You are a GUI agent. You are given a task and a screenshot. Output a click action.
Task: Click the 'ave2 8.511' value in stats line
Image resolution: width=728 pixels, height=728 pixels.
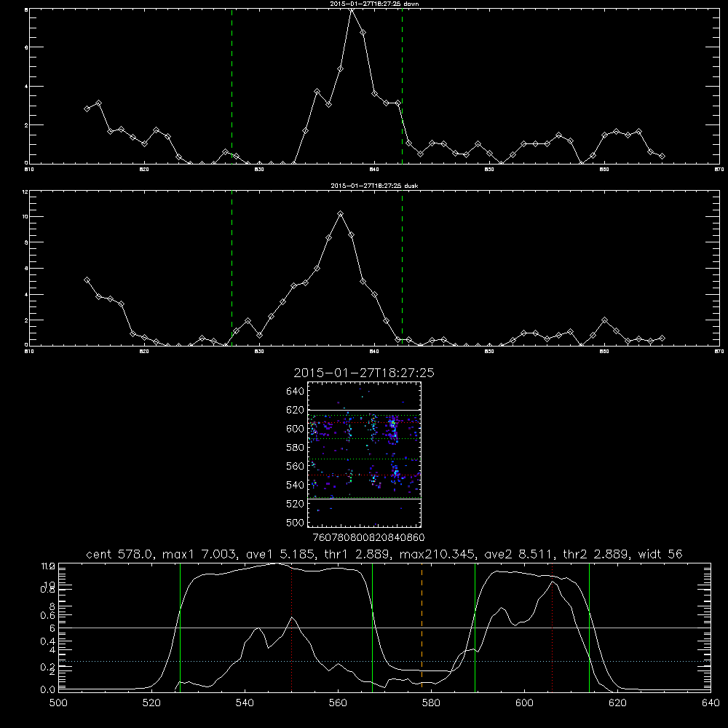(x=518, y=554)
